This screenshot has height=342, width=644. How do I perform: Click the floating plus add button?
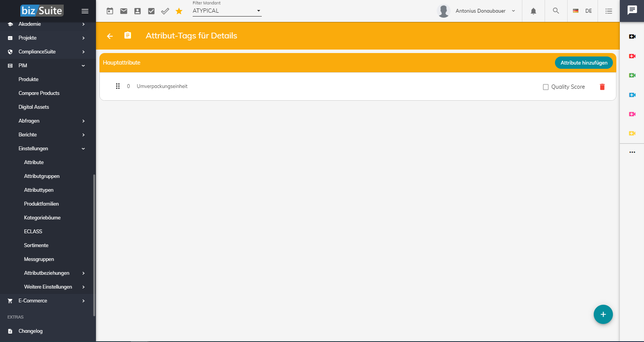[603, 314]
